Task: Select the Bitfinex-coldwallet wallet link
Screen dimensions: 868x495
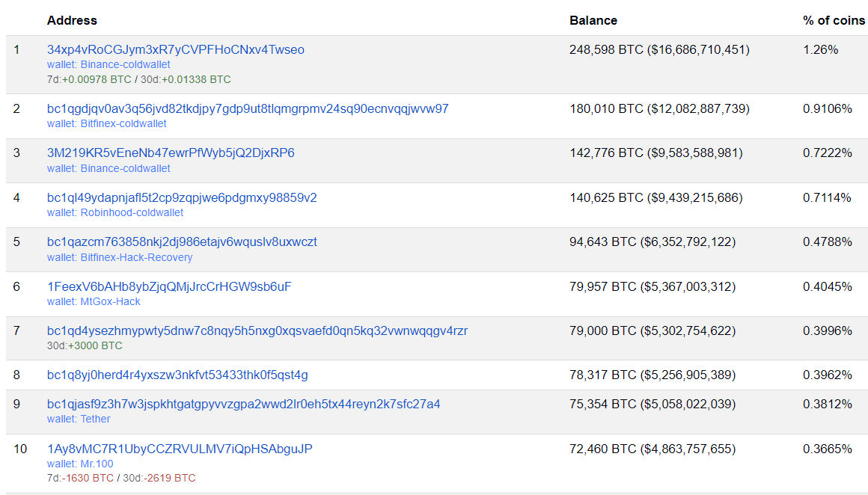Action: coord(123,123)
